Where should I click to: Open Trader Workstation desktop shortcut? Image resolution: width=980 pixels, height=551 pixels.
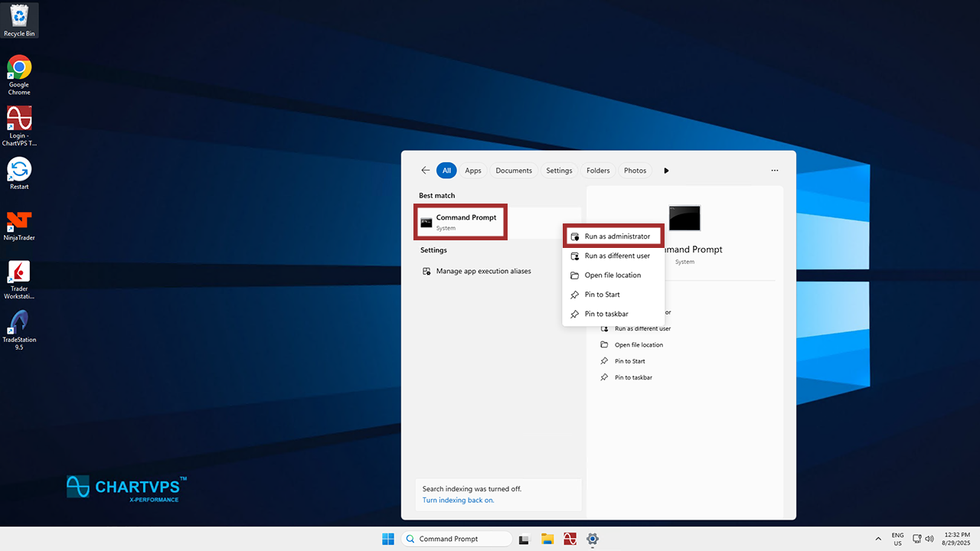tap(19, 277)
